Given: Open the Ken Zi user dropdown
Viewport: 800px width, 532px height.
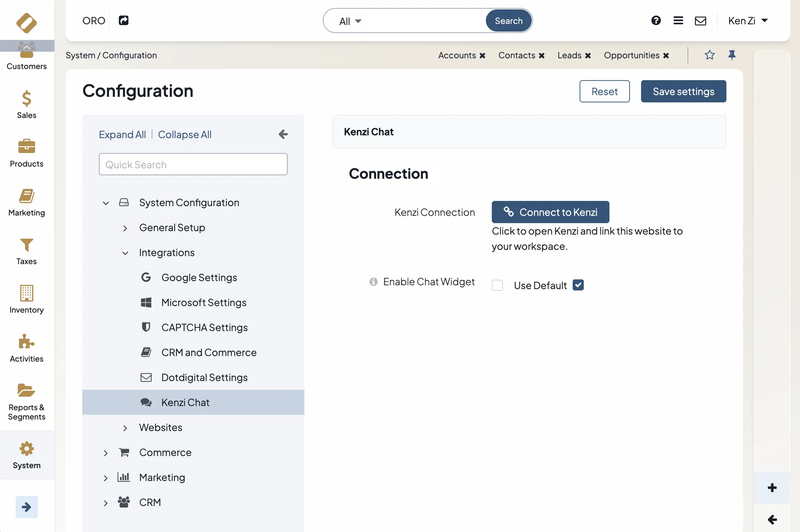Looking at the screenshot, I should (748, 21).
